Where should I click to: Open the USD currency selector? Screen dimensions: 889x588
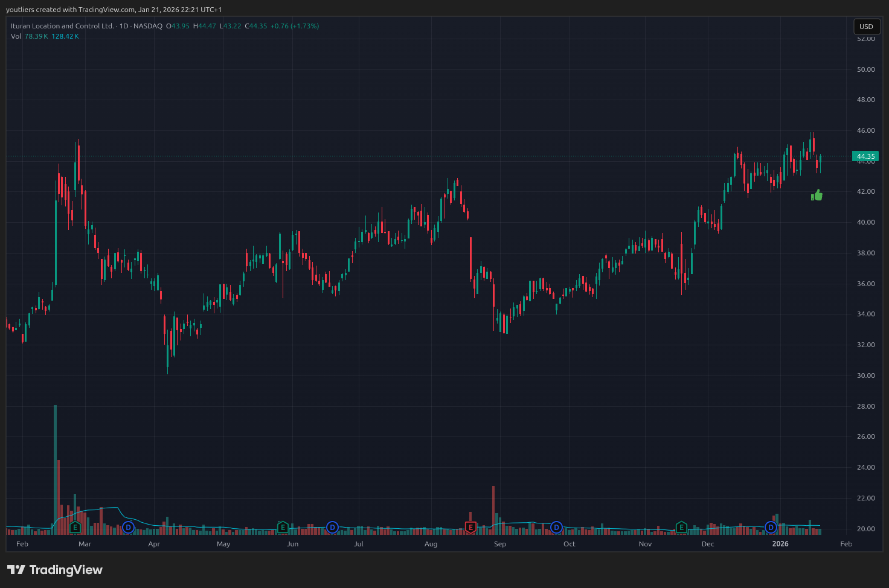click(x=866, y=27)
